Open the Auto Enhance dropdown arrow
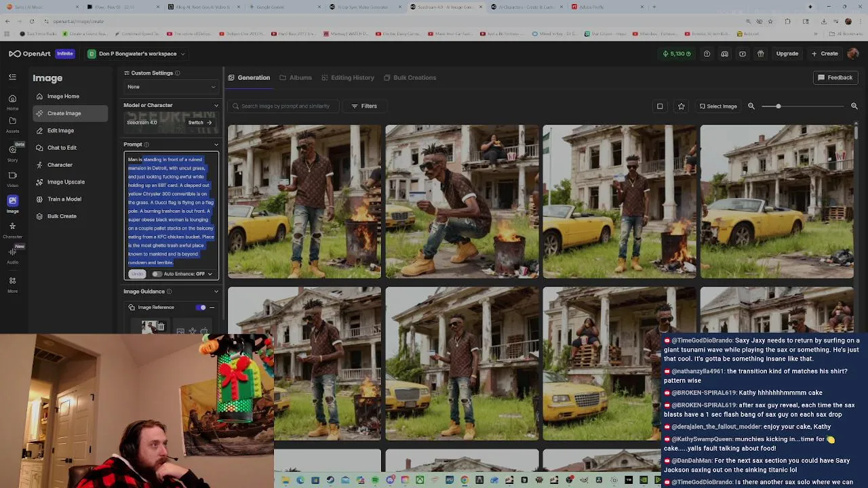The image size is (868, 488). click(x=210, y=274)
